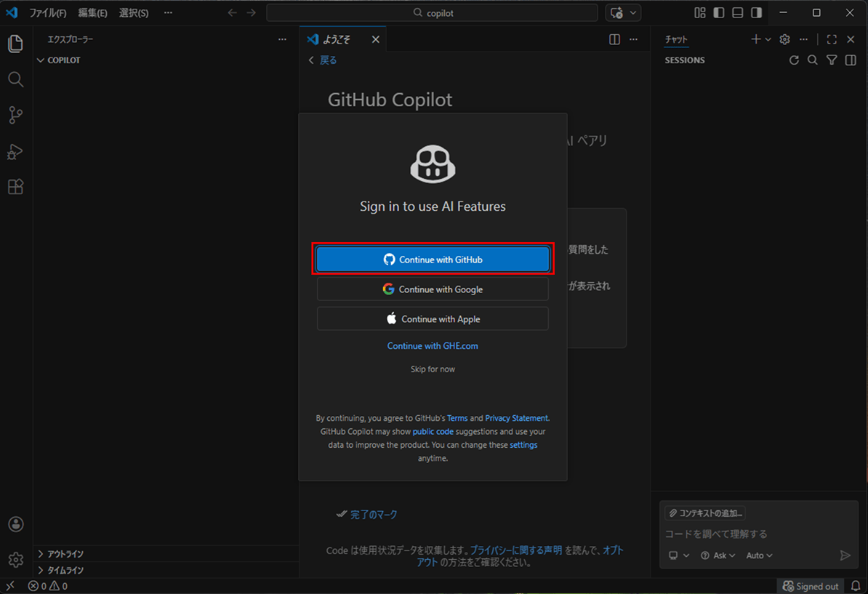Open the sessions filter in the chat panel
868x594 pixels.
click(831, 60)
